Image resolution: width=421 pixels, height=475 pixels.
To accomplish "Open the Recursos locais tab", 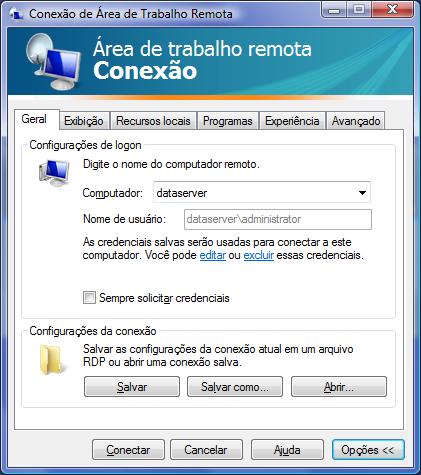I will coord(153,121).
